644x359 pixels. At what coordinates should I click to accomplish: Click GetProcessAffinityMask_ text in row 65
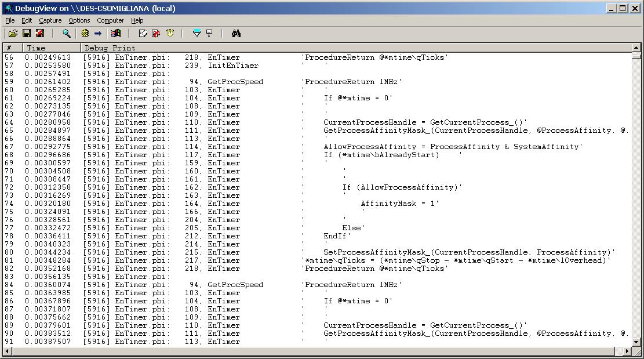coord(377,130)
